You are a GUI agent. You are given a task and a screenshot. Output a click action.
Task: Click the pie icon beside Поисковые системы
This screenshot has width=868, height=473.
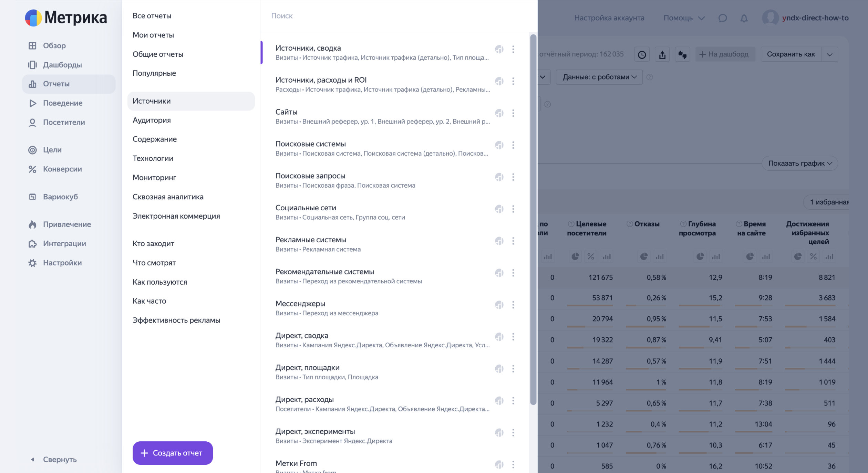coord(499,145)
